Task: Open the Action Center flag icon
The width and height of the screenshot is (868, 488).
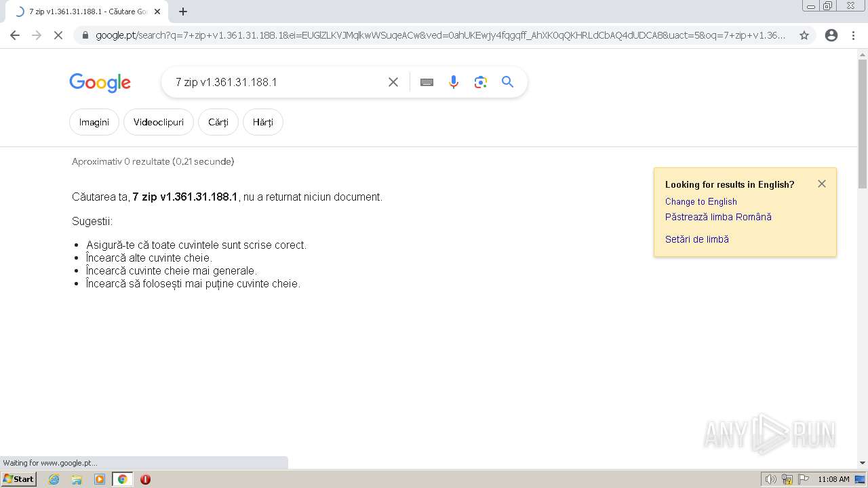Action: 804,479
